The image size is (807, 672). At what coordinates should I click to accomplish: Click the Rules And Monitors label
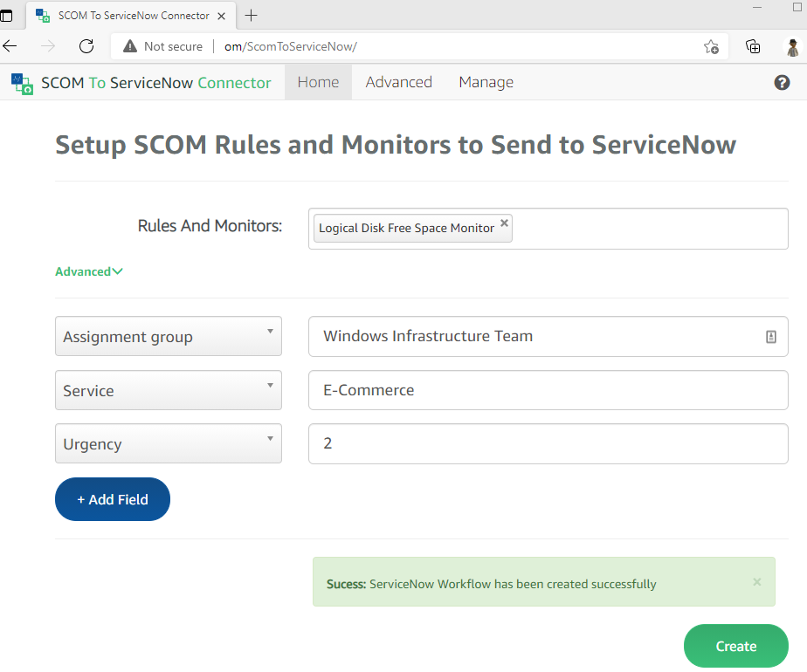click(210, 226)
